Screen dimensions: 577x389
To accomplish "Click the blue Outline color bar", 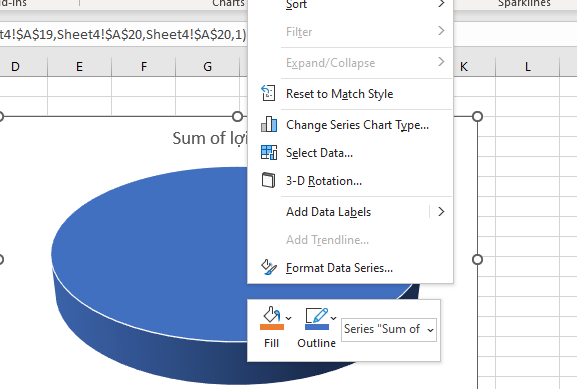I will [x=317, y=327].
